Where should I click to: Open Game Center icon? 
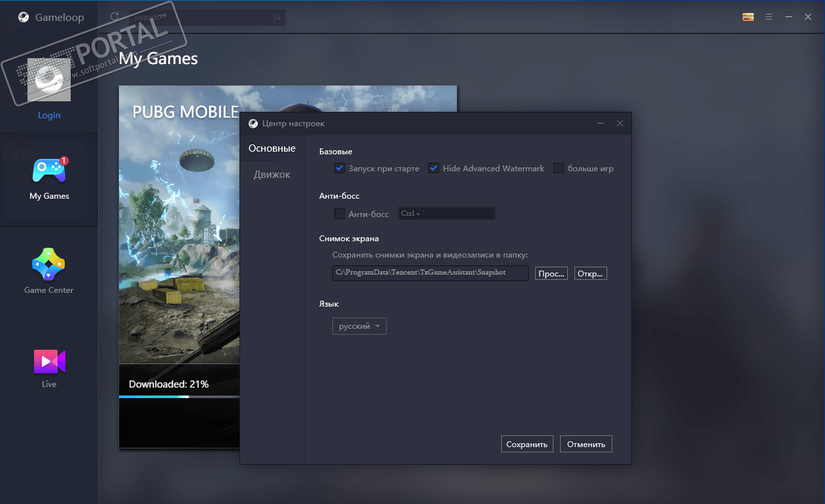49,264
